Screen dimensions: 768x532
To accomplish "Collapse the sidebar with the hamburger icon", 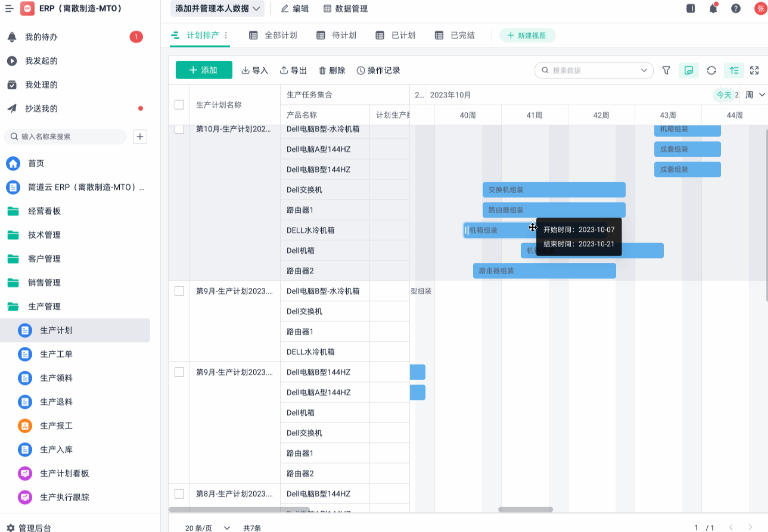I will coord(9,9).
